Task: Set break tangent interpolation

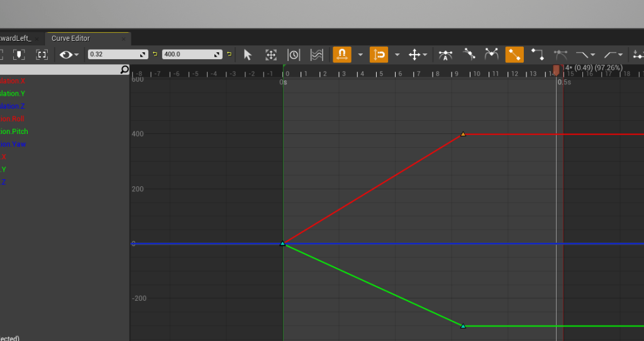Action: pyautogui.click(x=491, y=55)
